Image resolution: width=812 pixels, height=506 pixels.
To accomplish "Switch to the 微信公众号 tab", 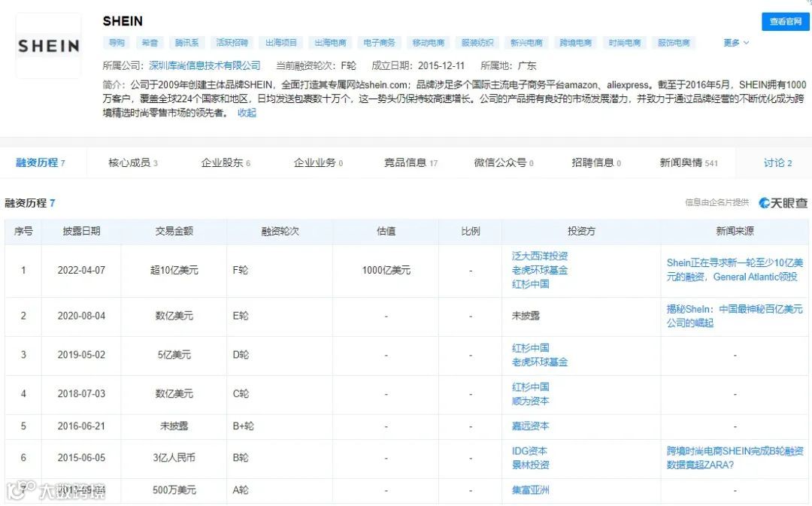I will click(x=504, y=162).
